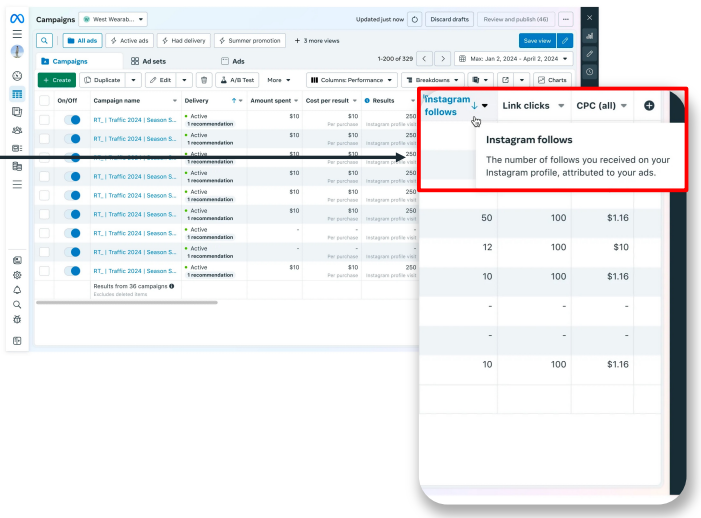
Task: Tick the checkbox of the last campaign row
Action: [44, 271]
